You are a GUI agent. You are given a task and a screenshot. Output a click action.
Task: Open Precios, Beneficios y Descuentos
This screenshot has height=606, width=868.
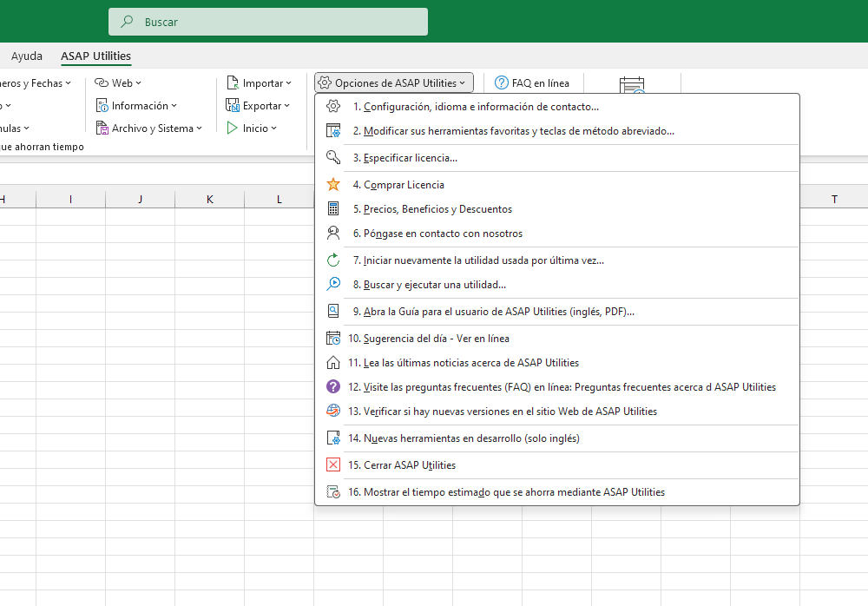pyautogui.click(x=557, y=209)
